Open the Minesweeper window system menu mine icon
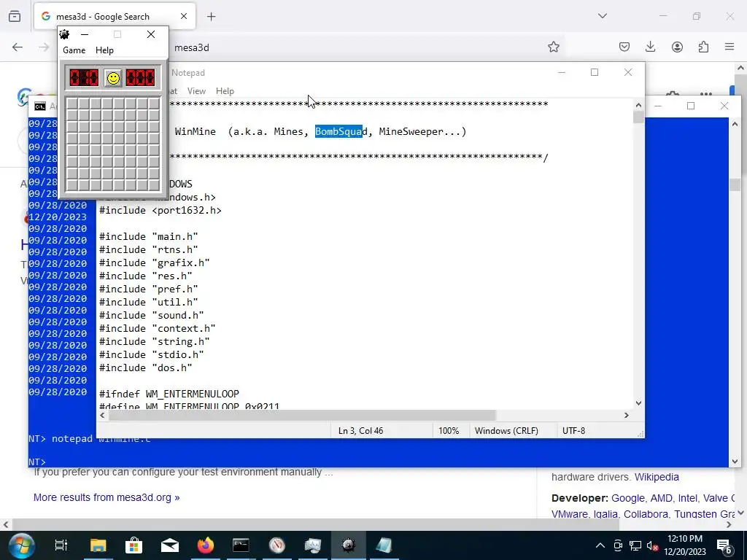The width and height of the screenshot is (747, 560). (64, 34)
